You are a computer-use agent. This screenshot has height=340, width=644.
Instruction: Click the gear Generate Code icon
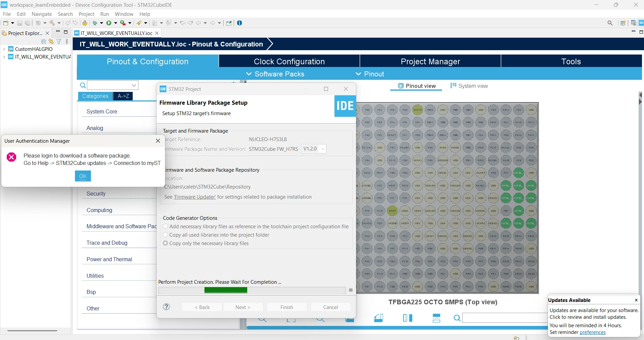point(85,23)
